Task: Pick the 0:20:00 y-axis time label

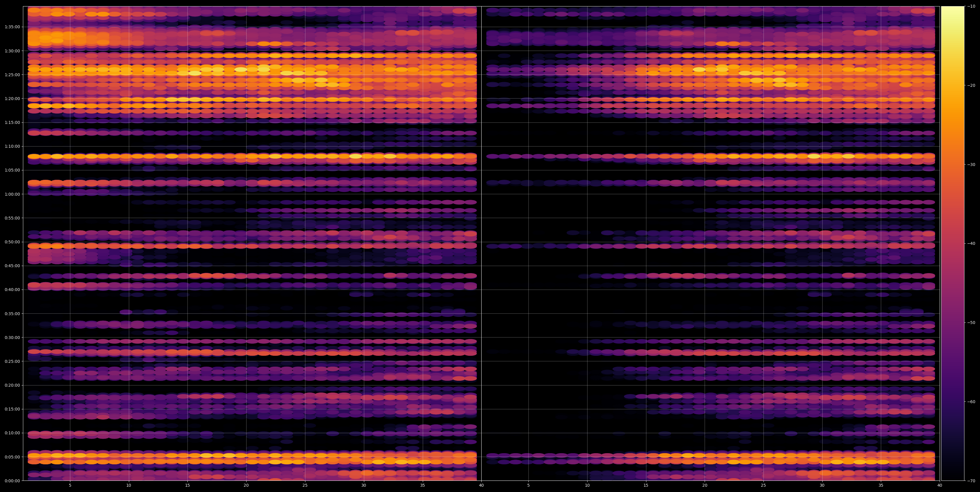Action: 12,385
